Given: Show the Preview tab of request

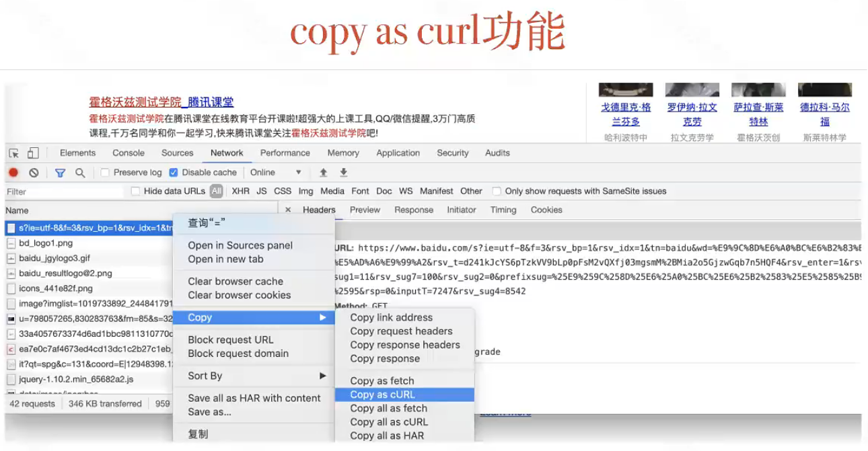Looking at the screenshot, I should [x=365, y=210].
